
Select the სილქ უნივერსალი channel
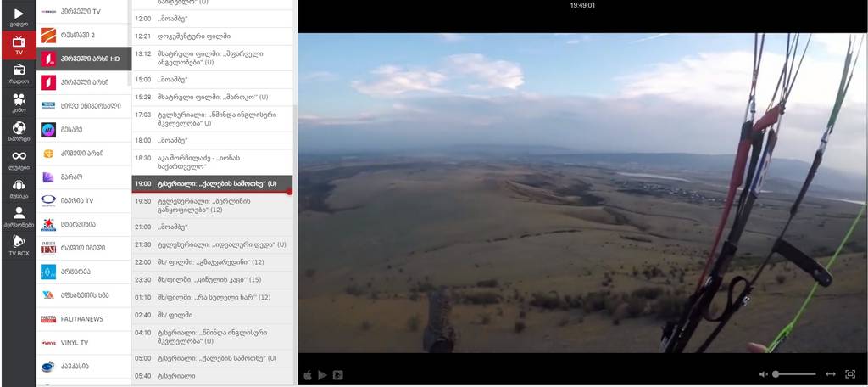click(x=84, y=106)
